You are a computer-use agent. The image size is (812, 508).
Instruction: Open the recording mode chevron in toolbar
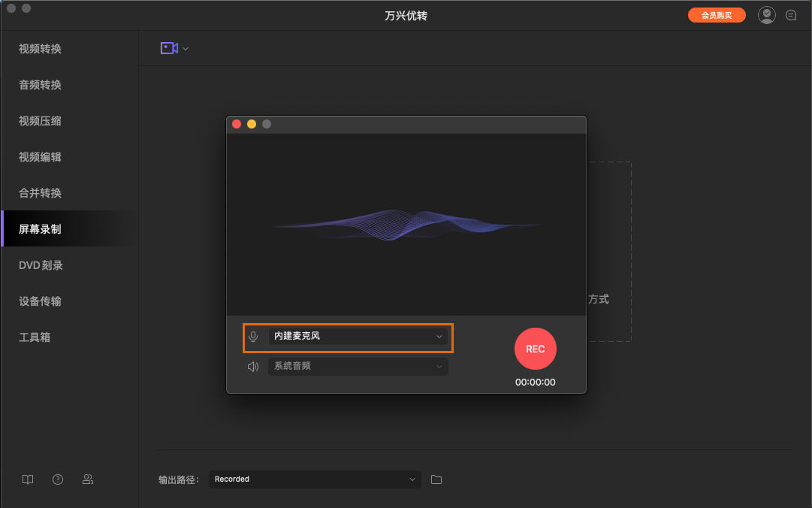[184, 47]
